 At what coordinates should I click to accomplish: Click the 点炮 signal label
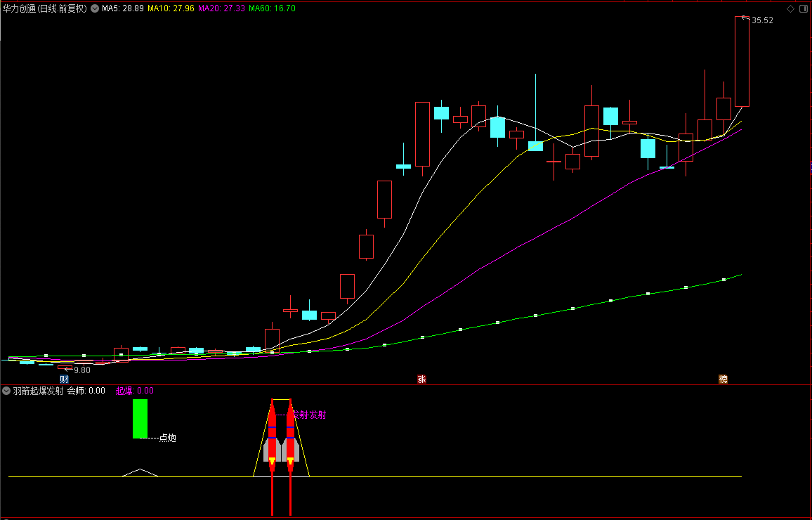coord(167,438)
